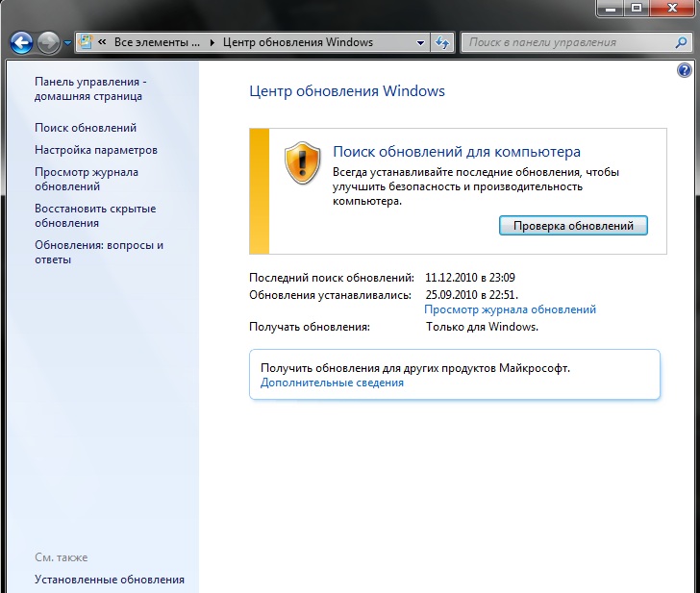This screenshot has width=700, height=593.
Task: Maximize the window
Action: [x=637, y=8]
